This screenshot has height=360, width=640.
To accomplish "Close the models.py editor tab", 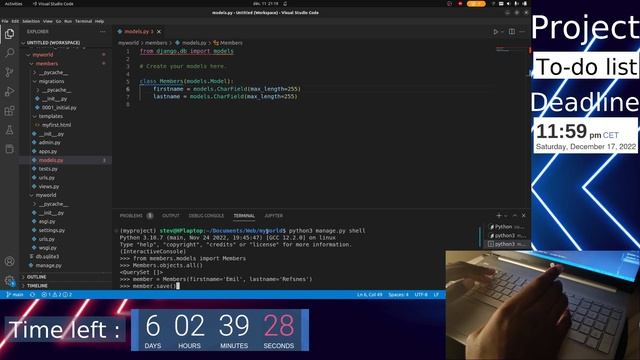I will tap(159, 31).
